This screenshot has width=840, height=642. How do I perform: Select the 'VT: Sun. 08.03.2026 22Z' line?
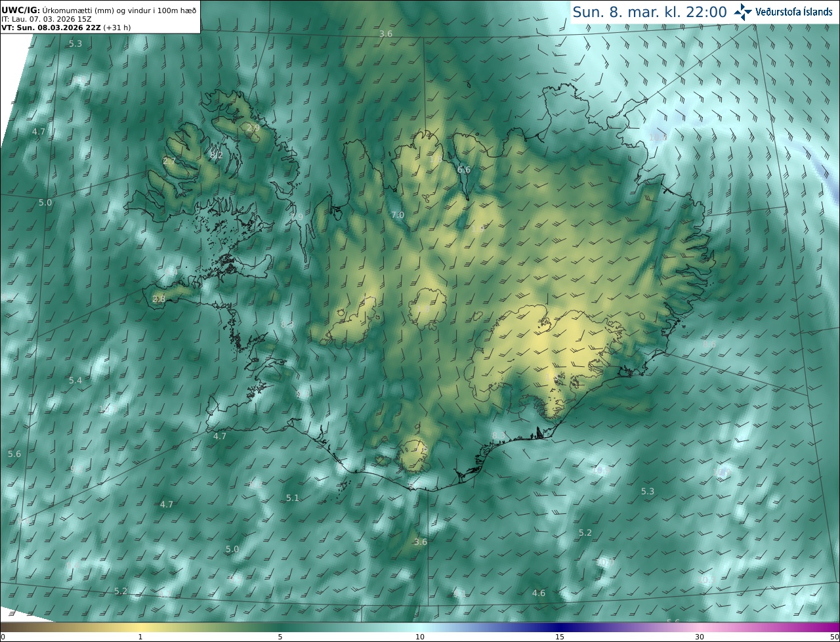(51, 28)
